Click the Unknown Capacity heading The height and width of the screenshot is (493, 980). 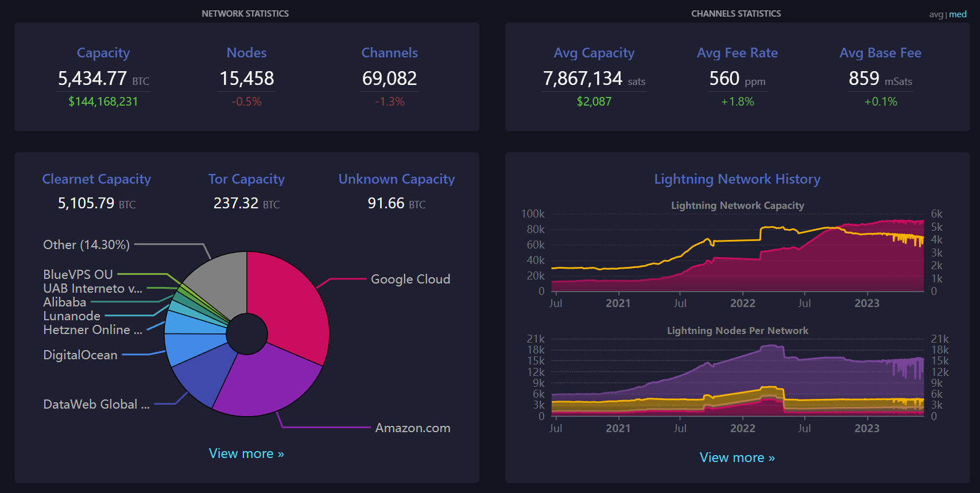pos(396,179)
